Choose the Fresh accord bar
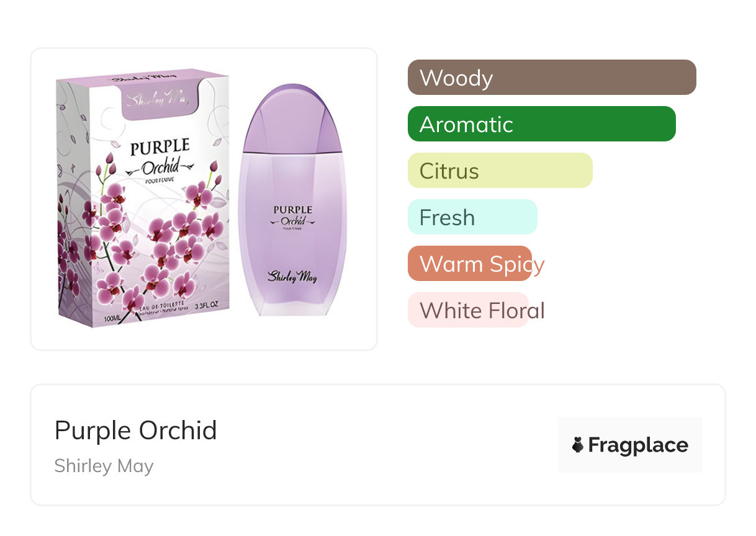This screenshot has height=536, width=756. point(472,217)
